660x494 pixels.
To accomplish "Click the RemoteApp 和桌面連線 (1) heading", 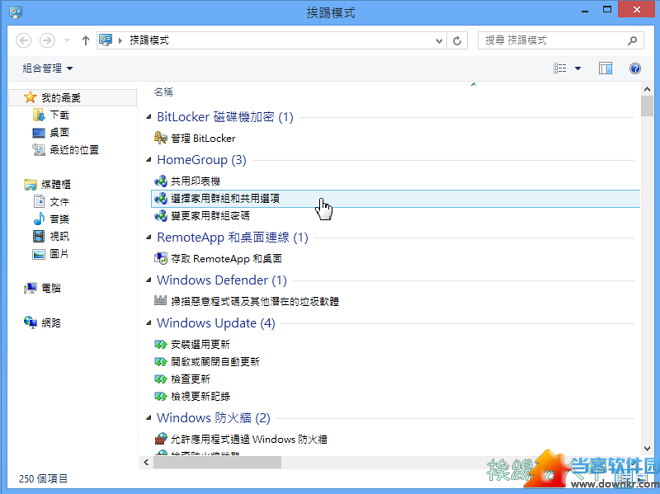I will click(232, 237).
